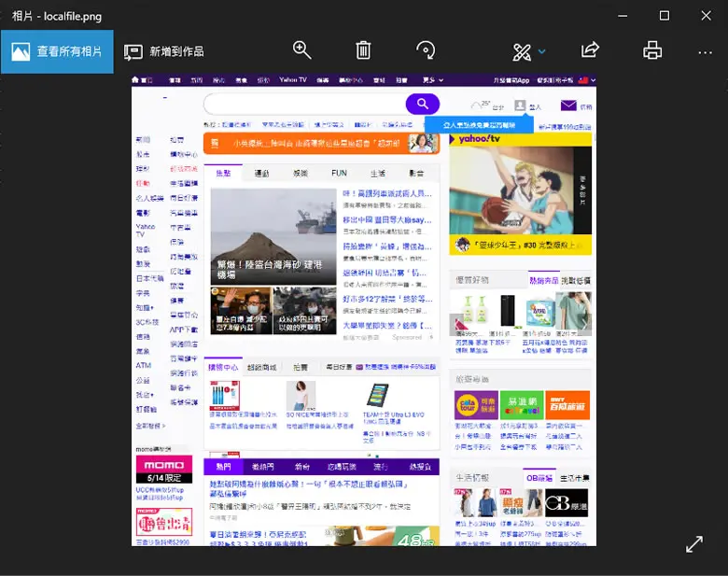The image size is (728, 576).
Task: Click the Yahoo TV nav item
Action: tap(293, 80)
